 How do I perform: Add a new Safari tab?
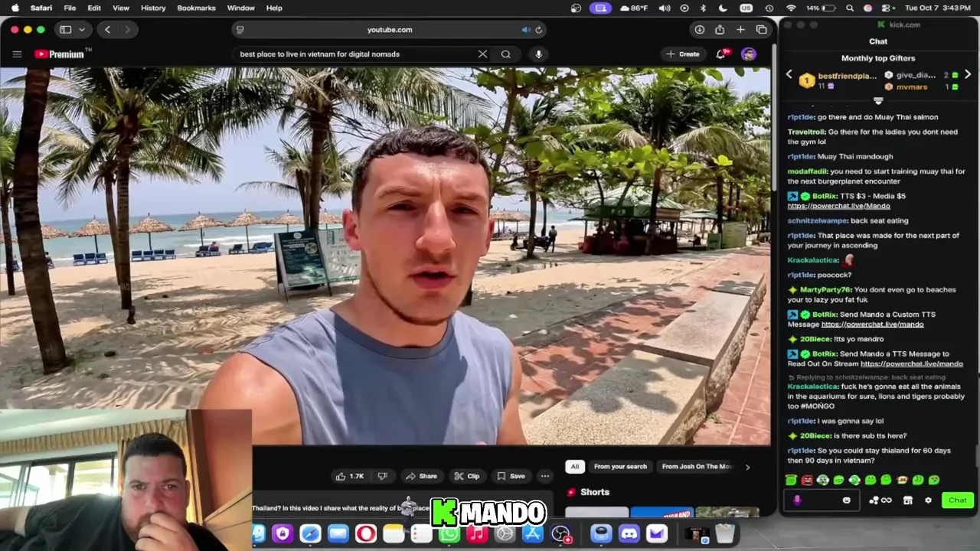tap(740, 30)
